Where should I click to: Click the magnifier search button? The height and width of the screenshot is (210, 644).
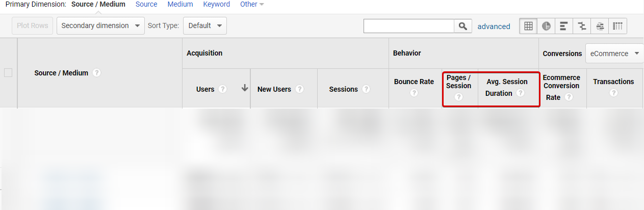coord(463,26)
